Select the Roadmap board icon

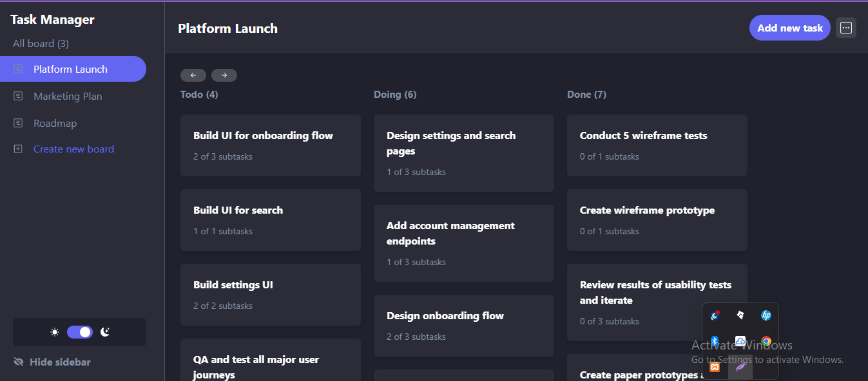coord(19,122)
